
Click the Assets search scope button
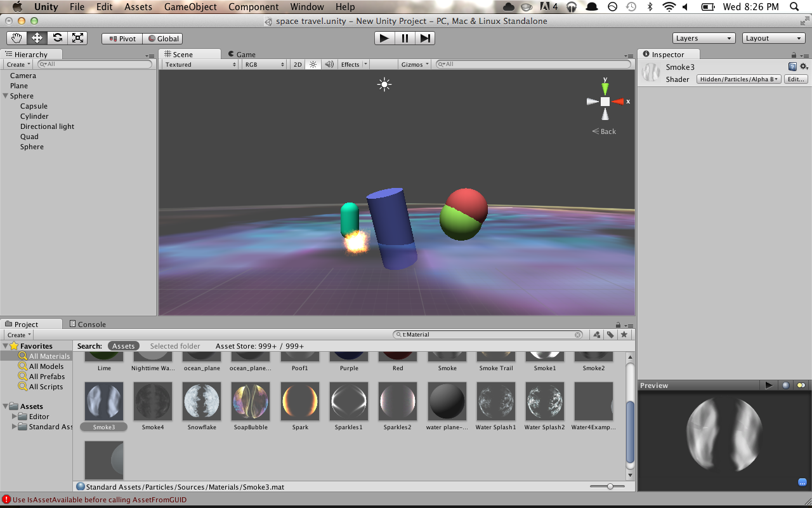(124, 346)
